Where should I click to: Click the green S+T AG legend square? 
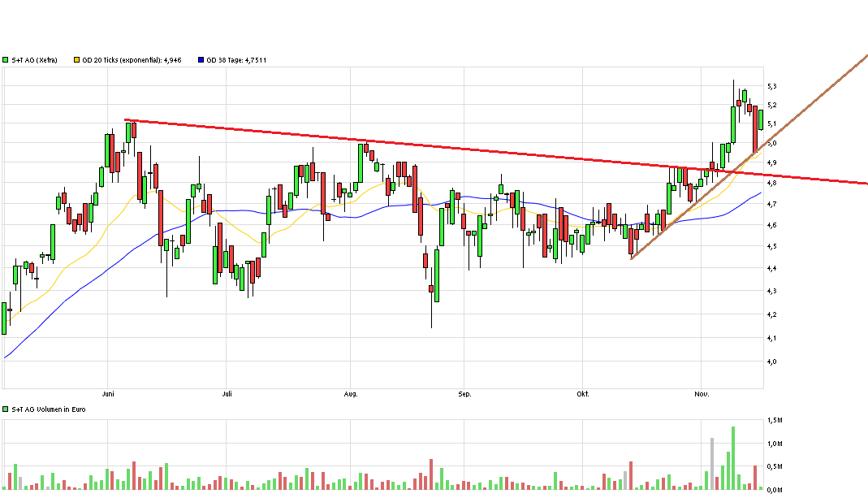pyautogui.click(x=5, y=59)
